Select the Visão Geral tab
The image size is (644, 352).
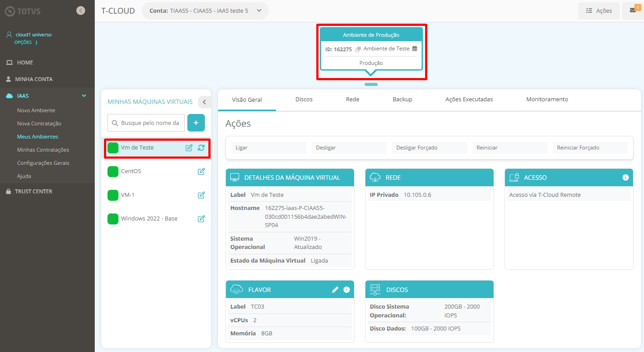click(247, 100)
